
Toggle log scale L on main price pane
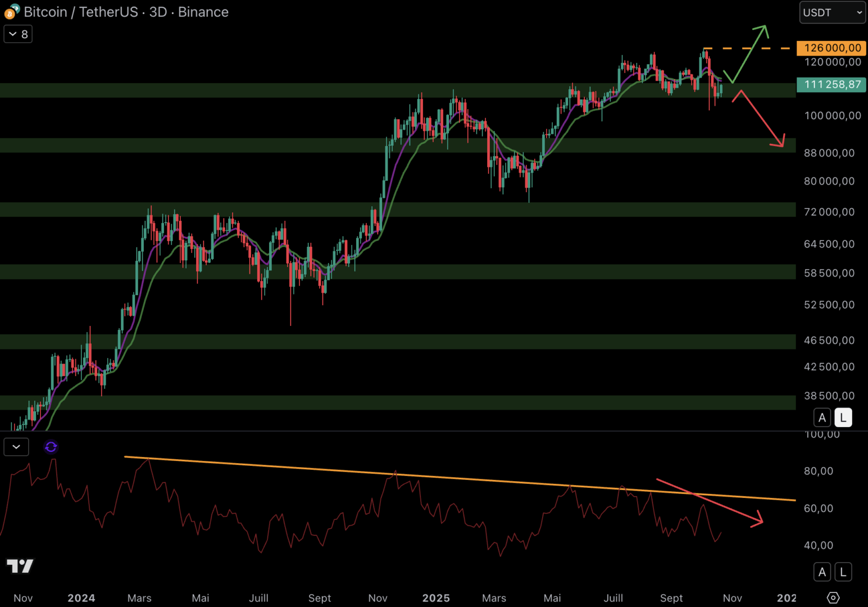[x=843, y=418]
